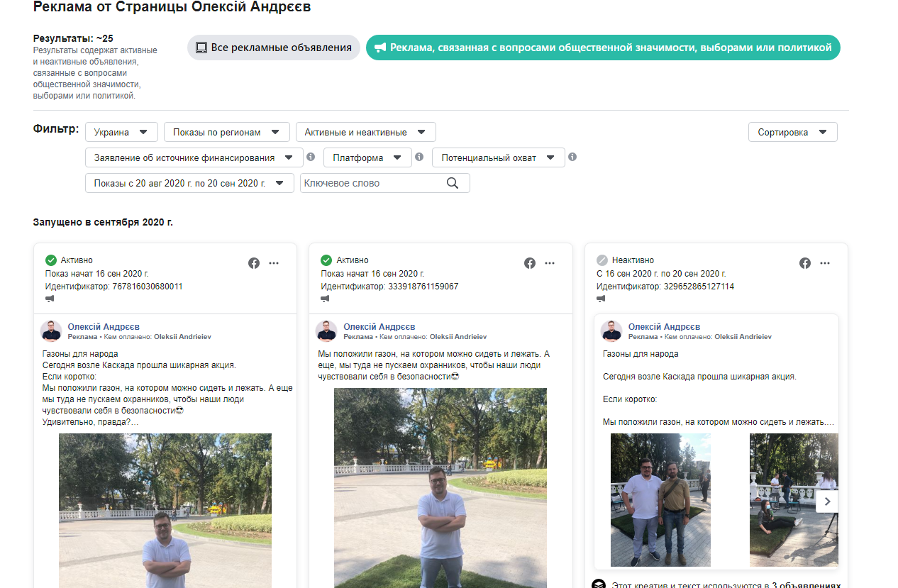Screen dimensions: 898x588
Task: Click next arrow on third ad carousel
Action: tap(827, 501)
